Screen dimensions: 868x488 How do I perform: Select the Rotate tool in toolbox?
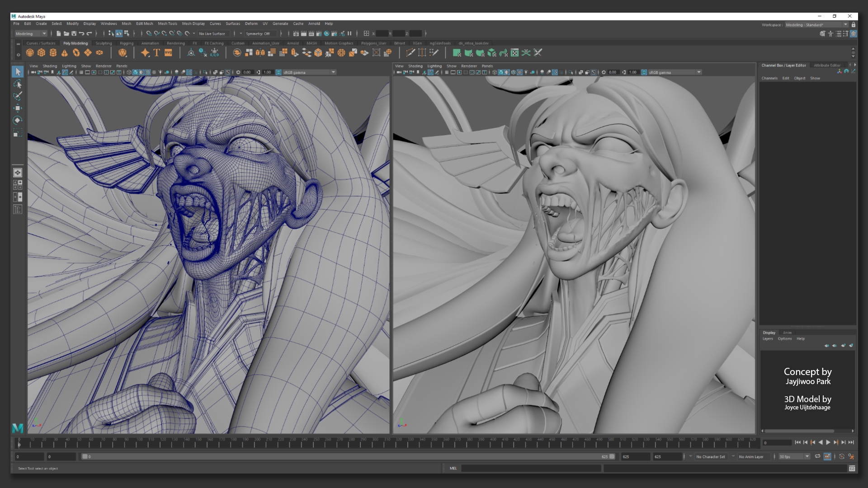18,120
